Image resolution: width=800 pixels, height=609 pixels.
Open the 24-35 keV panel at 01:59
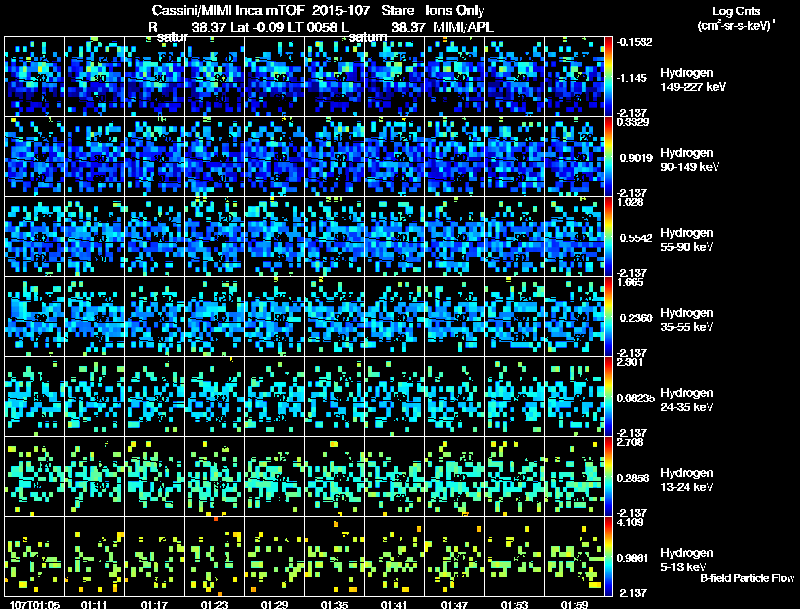(574, 396)
